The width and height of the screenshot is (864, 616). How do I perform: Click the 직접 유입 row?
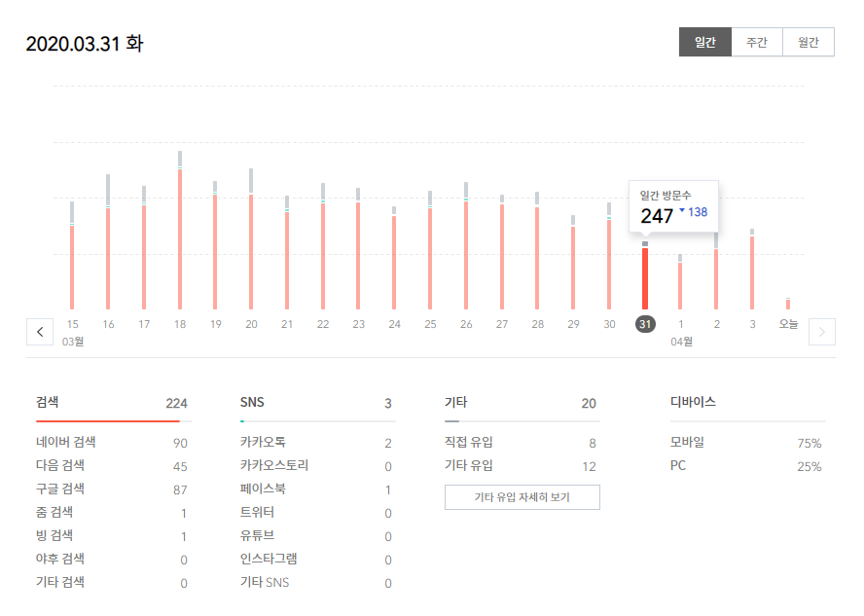(521, 443)
